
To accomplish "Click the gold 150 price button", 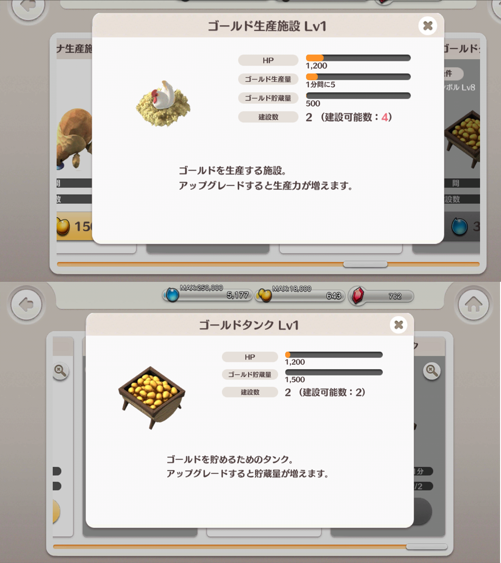I will (74, 226).
